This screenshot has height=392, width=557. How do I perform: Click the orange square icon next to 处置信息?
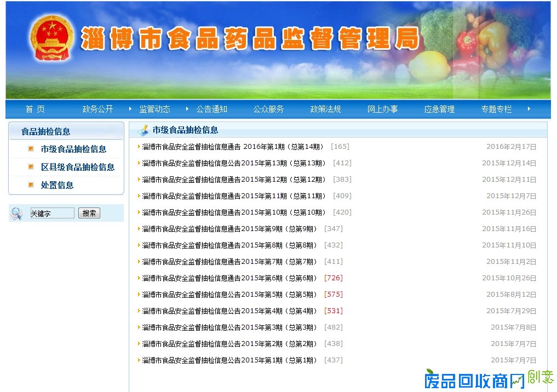(x=31, y=185)
